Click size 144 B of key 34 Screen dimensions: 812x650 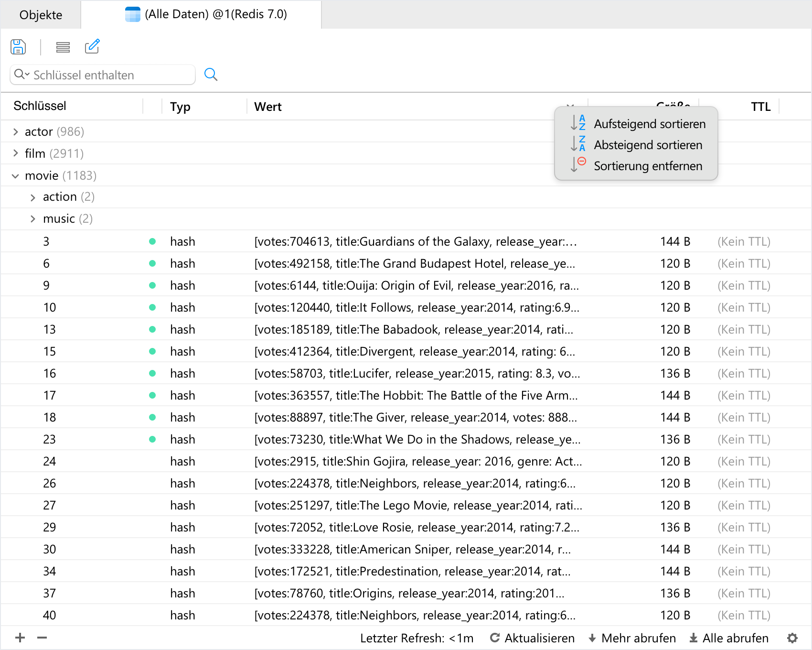point(675,571)
